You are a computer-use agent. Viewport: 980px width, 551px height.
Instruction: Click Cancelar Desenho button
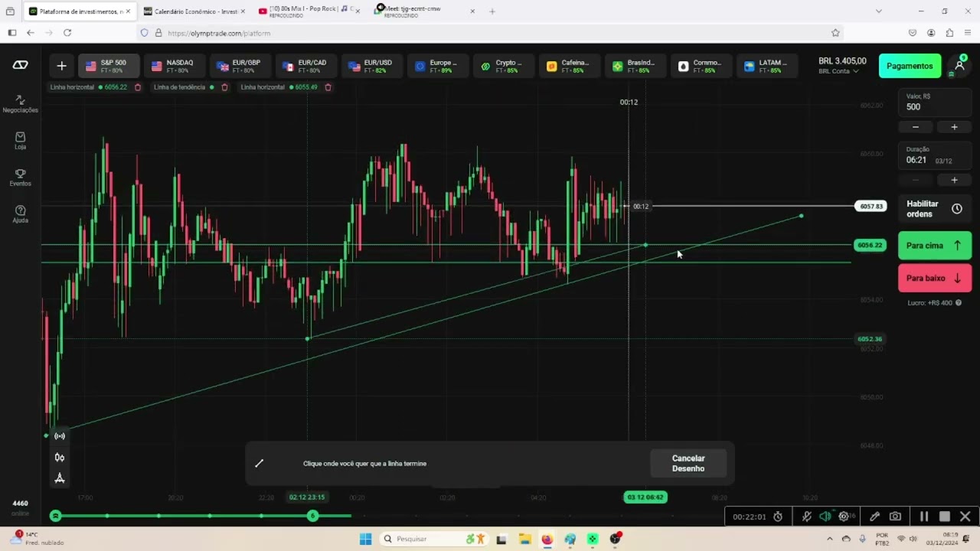point(688,463)
